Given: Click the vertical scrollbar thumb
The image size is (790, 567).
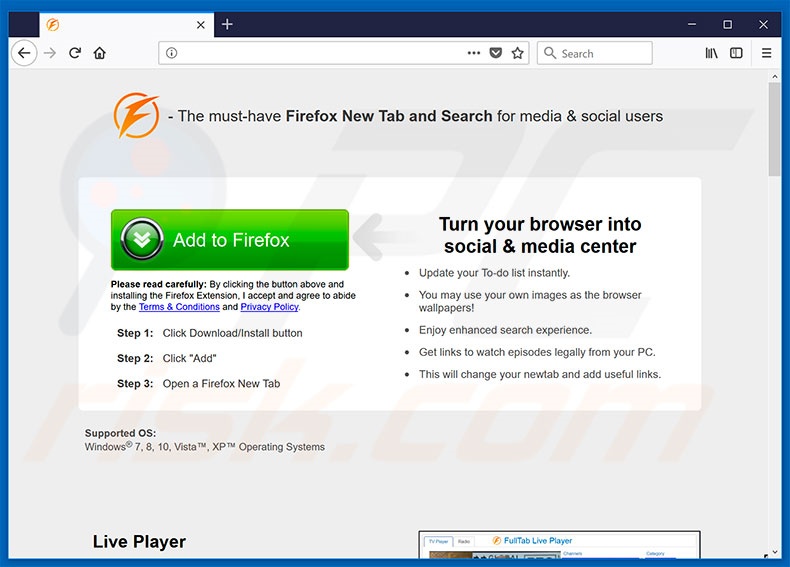Looking at the screenshot, I should click(x=774, y=129).
